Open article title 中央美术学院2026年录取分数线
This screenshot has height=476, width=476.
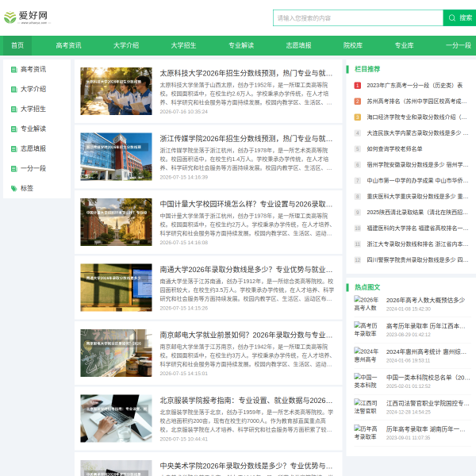[246, 466]
